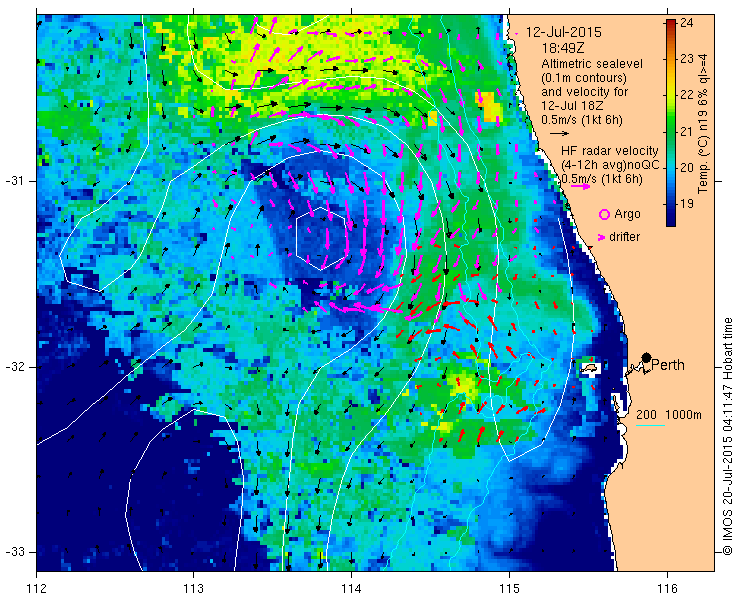Click the small island west of Perth
740x600 pixels.
(x=589, y=368)
